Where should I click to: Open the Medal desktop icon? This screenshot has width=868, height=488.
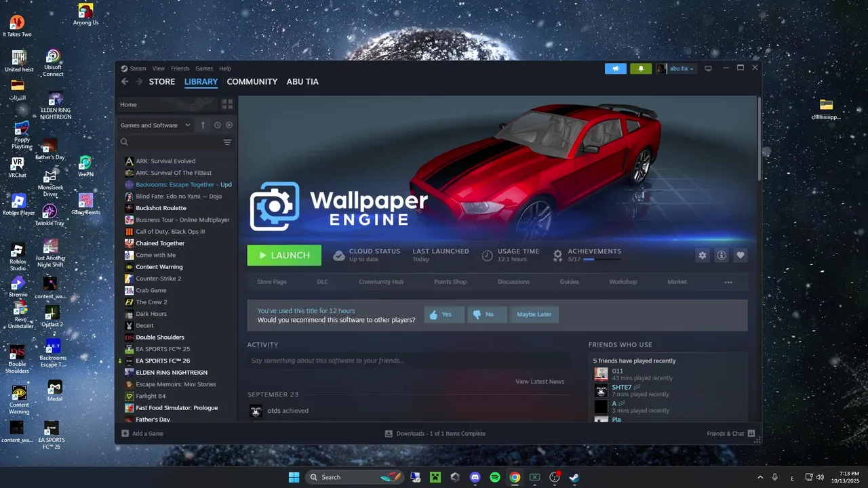55,391
